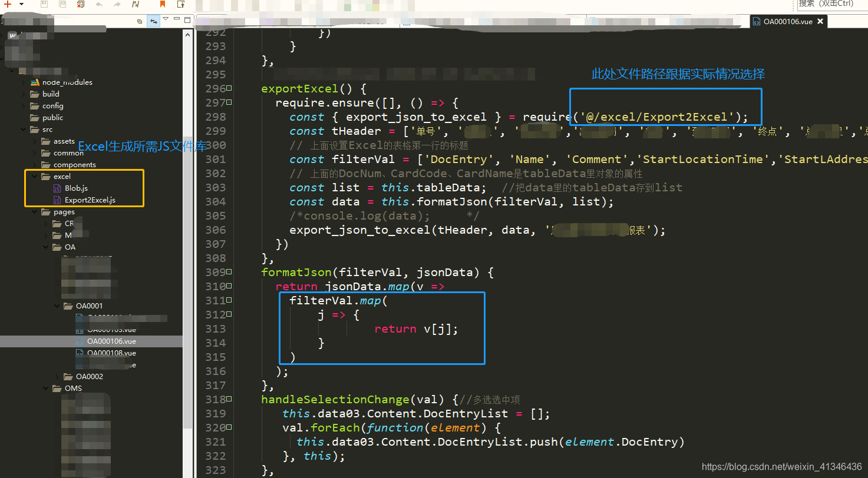The height and width of the screenshot is (478, 868).
Task: Open OA000108.vue in file tree
Action: 111,353
